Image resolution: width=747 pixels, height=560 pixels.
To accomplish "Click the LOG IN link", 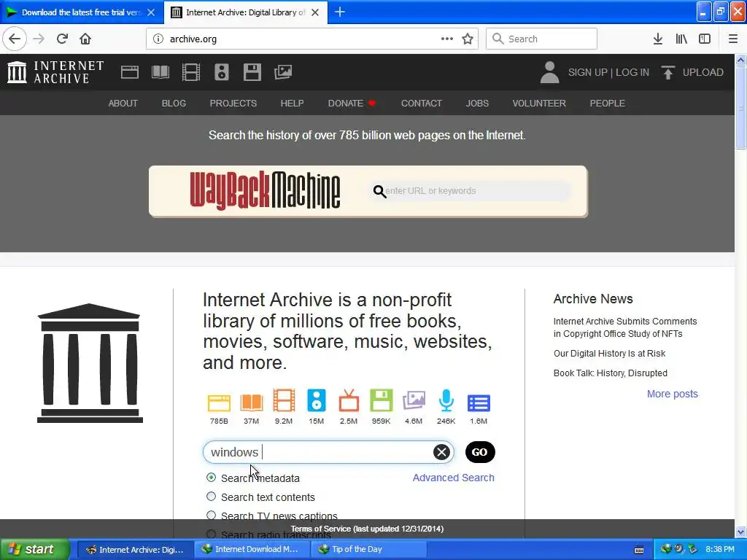I will [x=632, y=72].
